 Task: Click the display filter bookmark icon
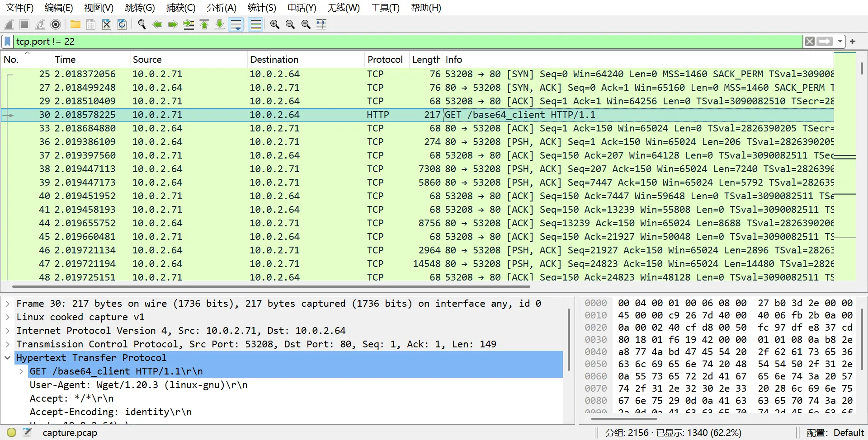pos(8,42)
